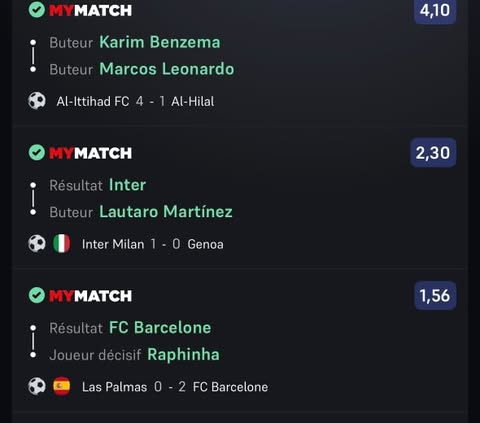The image size is (480, 423).
Task: Select the 1,56 odds badge
Action: coord(435,295)
